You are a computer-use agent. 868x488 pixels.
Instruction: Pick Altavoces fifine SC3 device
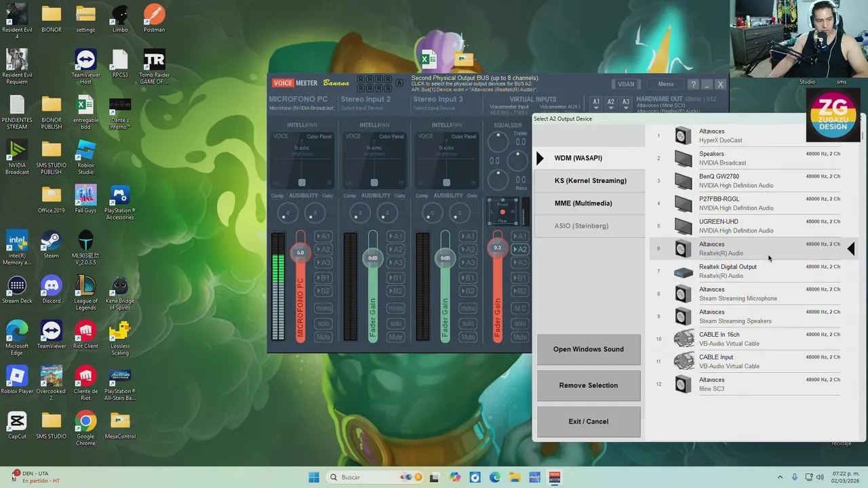[x=745, y=384]
